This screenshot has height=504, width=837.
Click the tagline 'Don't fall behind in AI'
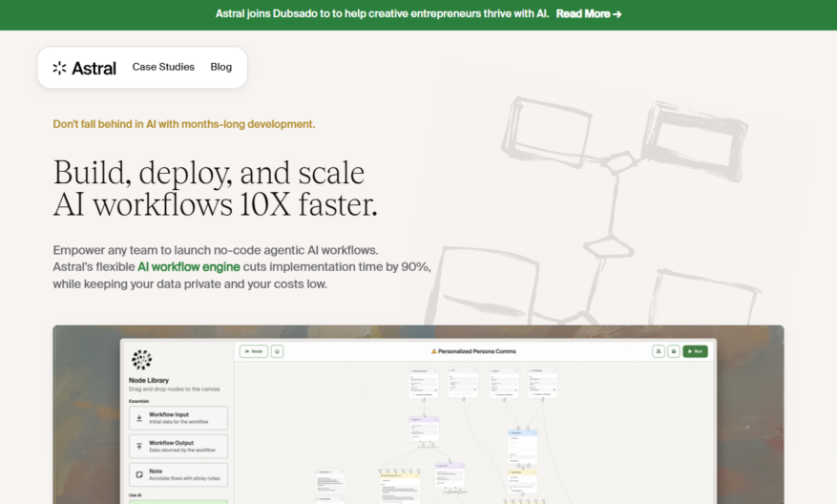click(x=183, y=124)
